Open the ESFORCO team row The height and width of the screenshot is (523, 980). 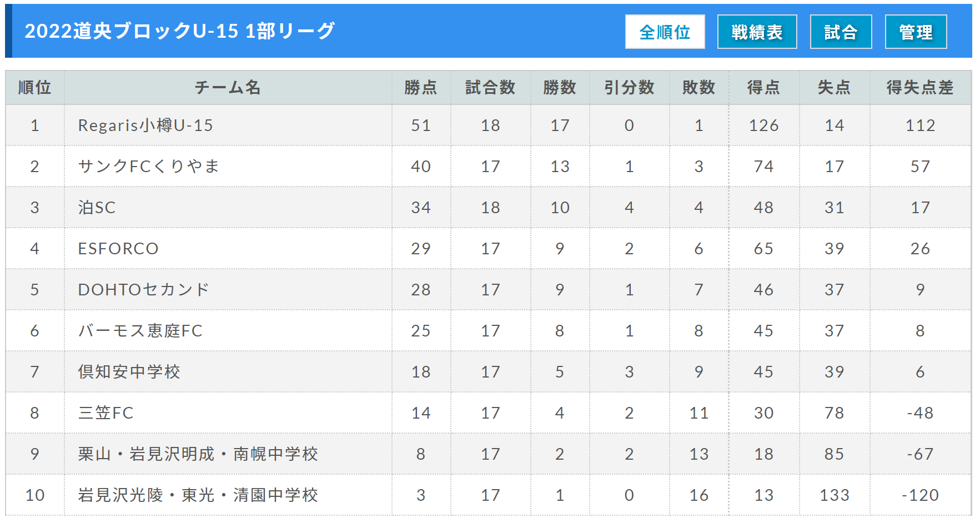(488, 249)
